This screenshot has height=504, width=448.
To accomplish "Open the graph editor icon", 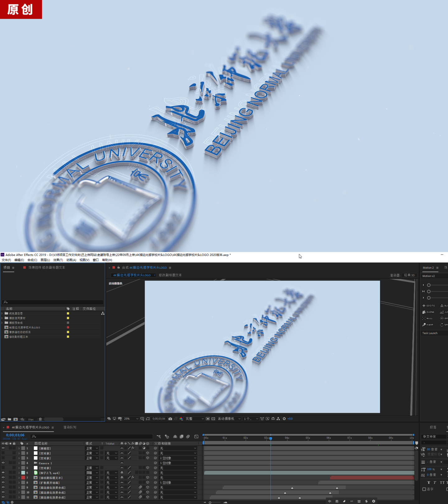I will pos(196,436).
